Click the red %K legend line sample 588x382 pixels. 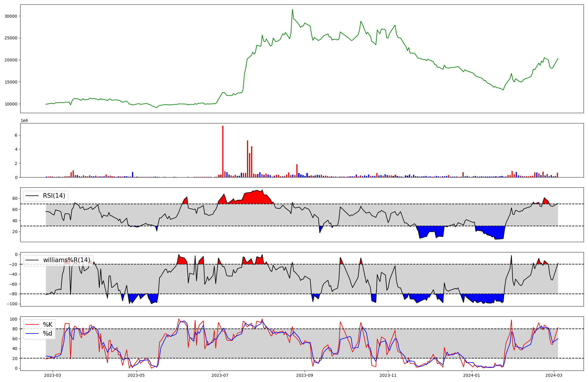tap(32, 325)
